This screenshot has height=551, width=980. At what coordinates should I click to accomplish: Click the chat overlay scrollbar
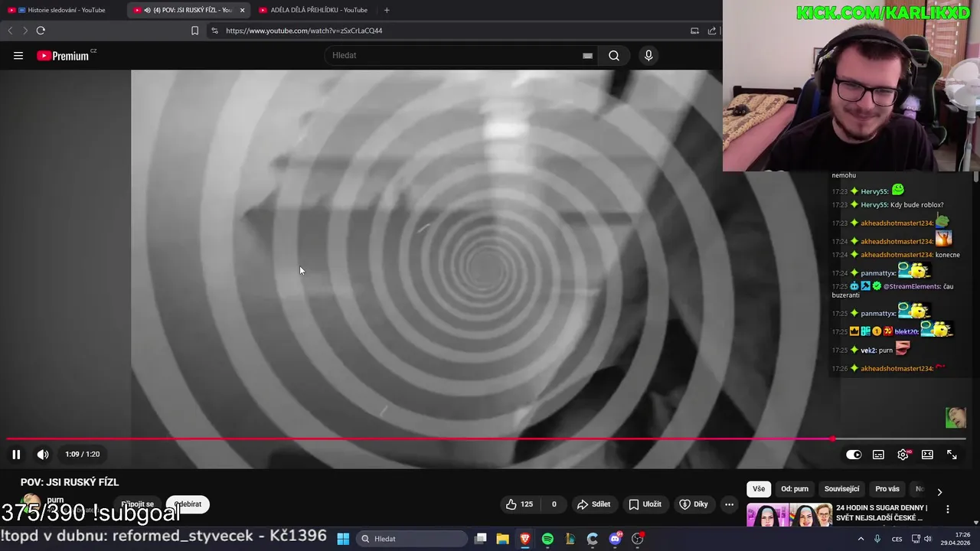pos(976,177)
